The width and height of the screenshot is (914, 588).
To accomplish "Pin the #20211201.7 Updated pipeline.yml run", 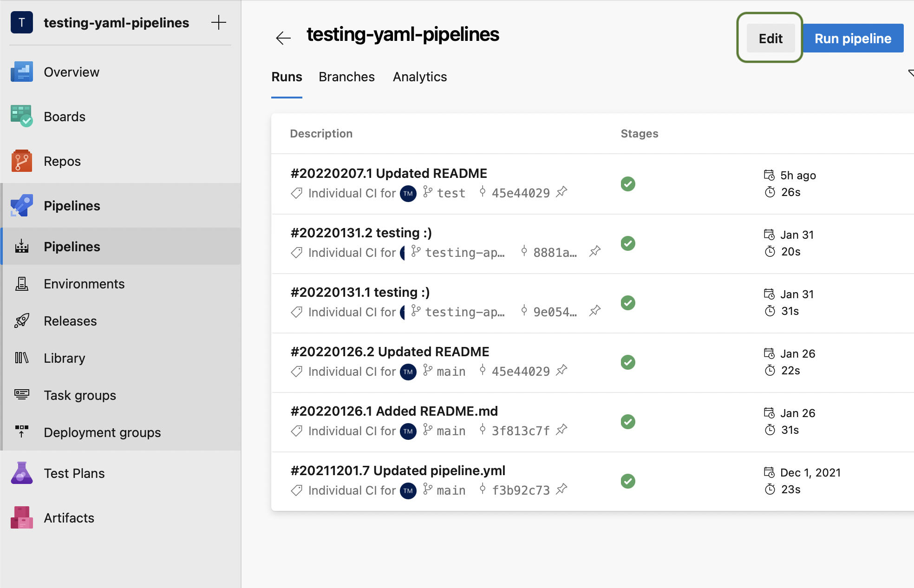I will click(562, 489).
